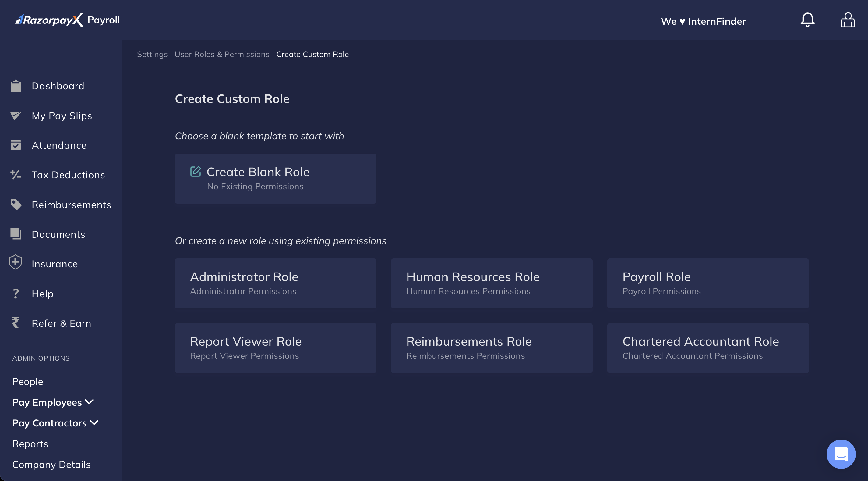868x481 pixels.
Task: Click the 'We ♥ InternFinder' header text
Action: coord(703,21)
